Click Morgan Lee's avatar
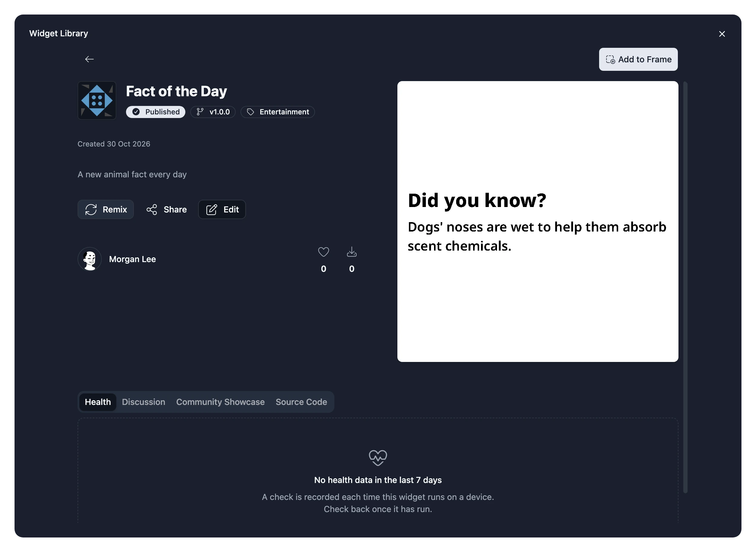 90,259
